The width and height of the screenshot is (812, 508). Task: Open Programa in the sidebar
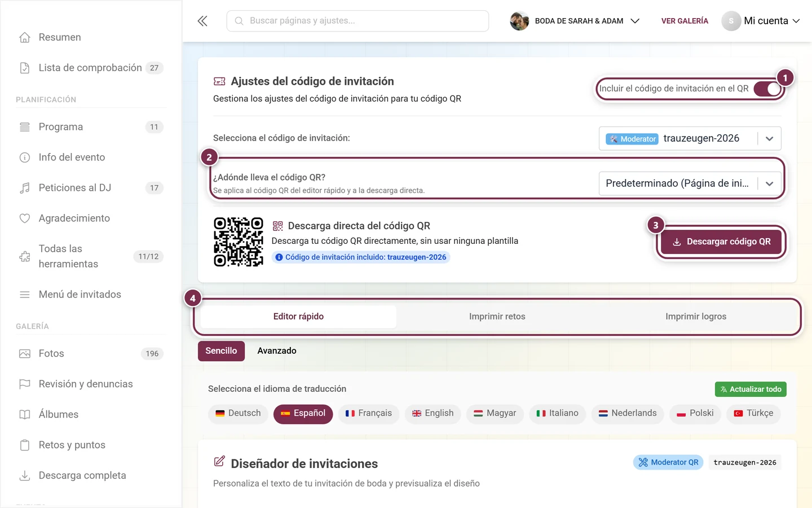[x=91, y=127]
